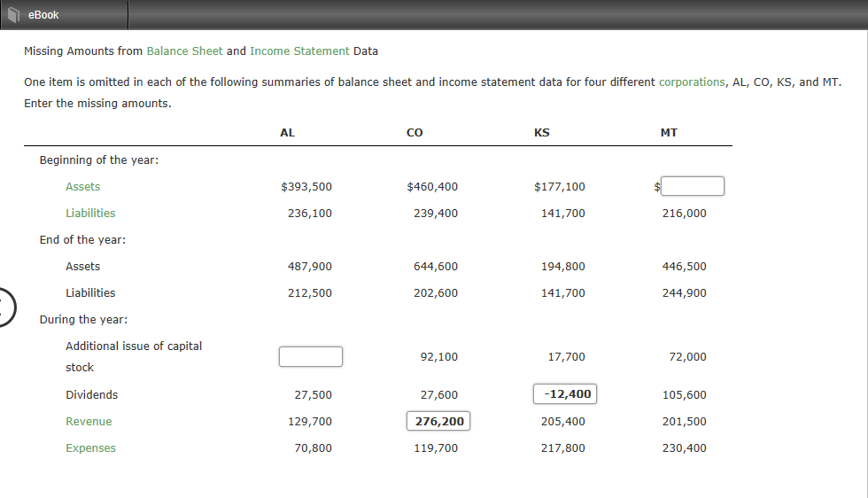Click MT dividends value 105,600
868x498 pixels.
click(684, 395)
